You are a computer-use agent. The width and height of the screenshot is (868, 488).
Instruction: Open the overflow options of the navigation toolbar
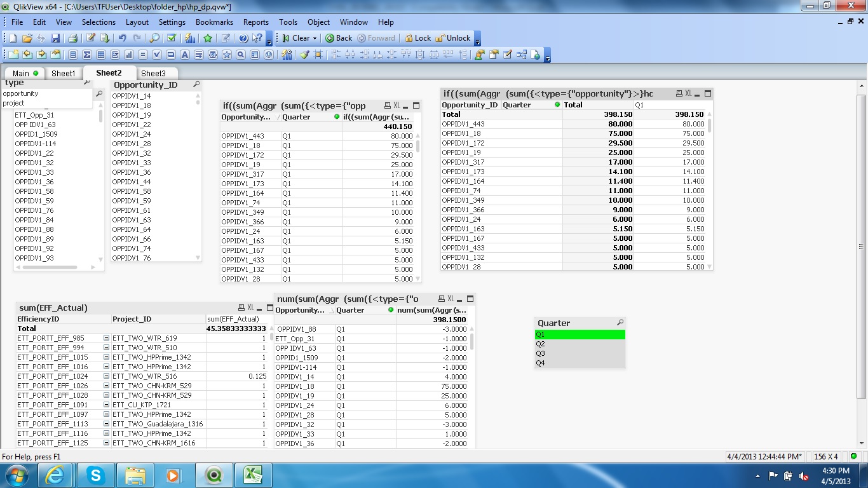pyautogui.click(x=477, y=40)
